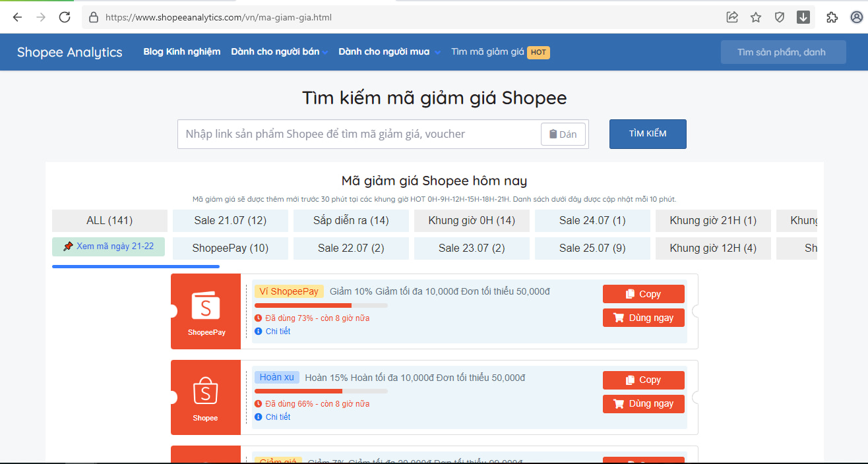Viewport: 868px width, 464px height.
Task: Go back using browser back arrow
Action: [18, 17]
